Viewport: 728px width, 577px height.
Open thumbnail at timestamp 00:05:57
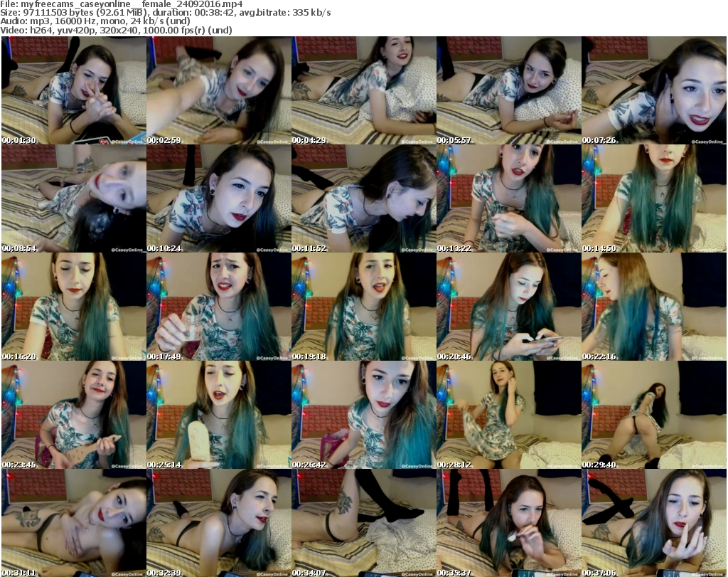(x=508, y=90)
